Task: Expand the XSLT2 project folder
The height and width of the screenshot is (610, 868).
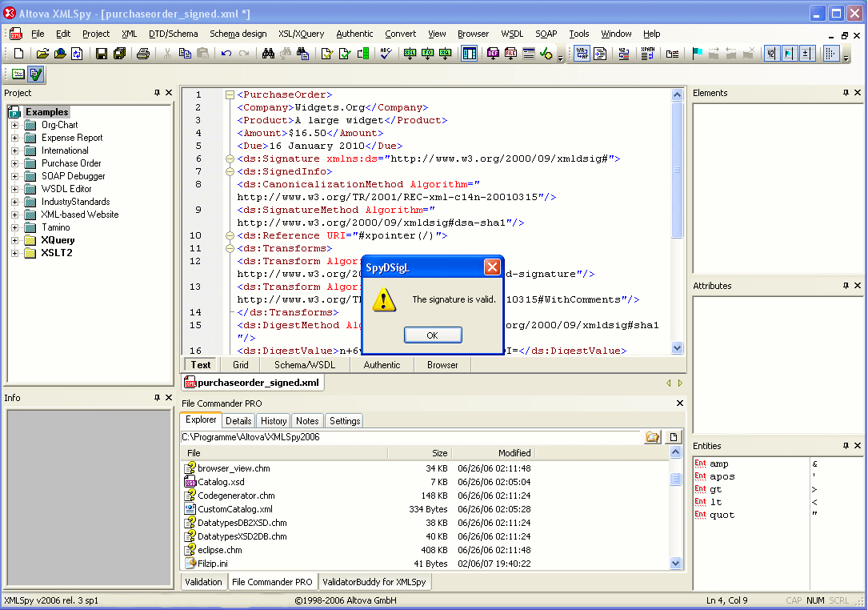Action: 15,253
